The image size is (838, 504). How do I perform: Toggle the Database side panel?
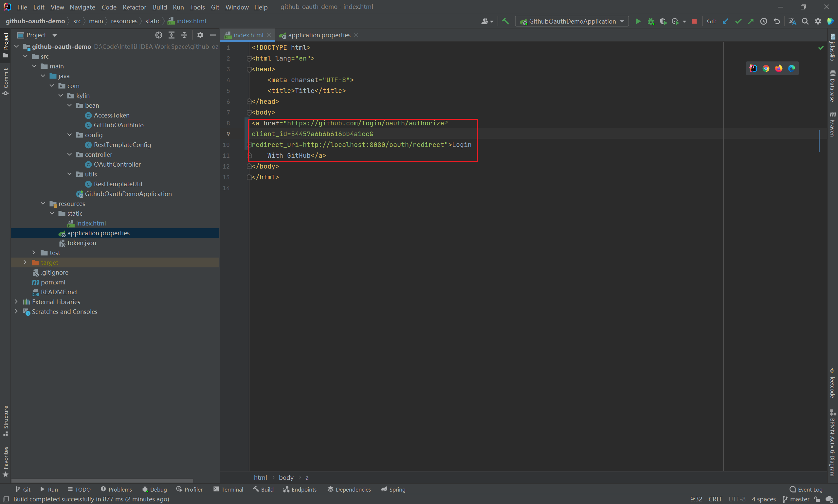(832, 86)
